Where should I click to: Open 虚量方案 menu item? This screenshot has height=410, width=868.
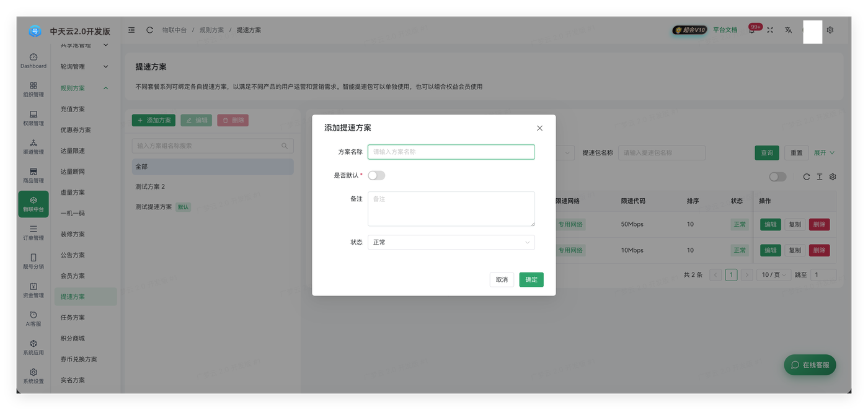(x=86, y=193)
